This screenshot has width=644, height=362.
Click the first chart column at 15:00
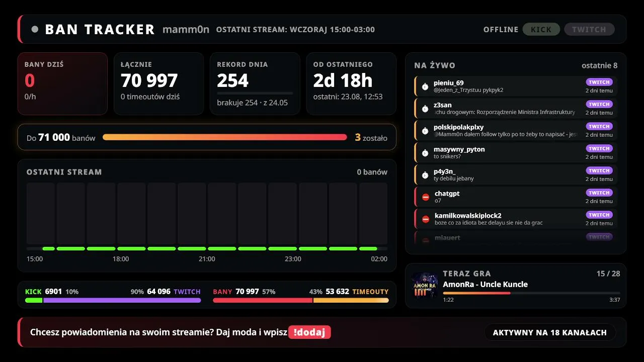40,214
